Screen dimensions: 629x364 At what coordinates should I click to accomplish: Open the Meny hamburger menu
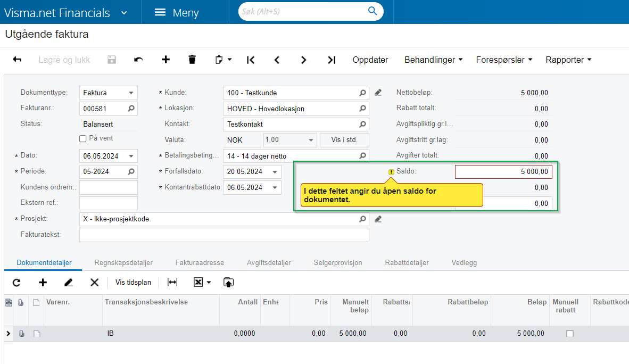(177, 12)
